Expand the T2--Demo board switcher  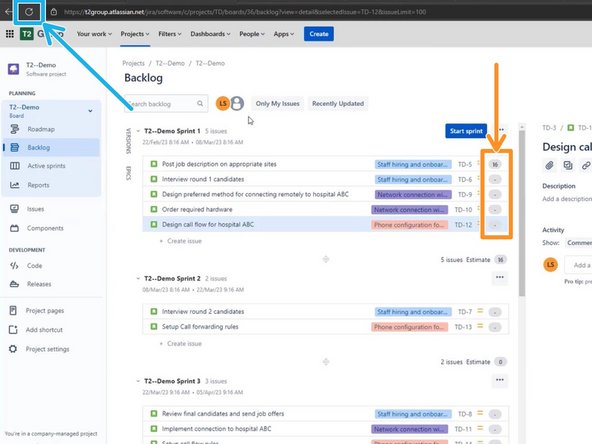(x=90, y=111)
